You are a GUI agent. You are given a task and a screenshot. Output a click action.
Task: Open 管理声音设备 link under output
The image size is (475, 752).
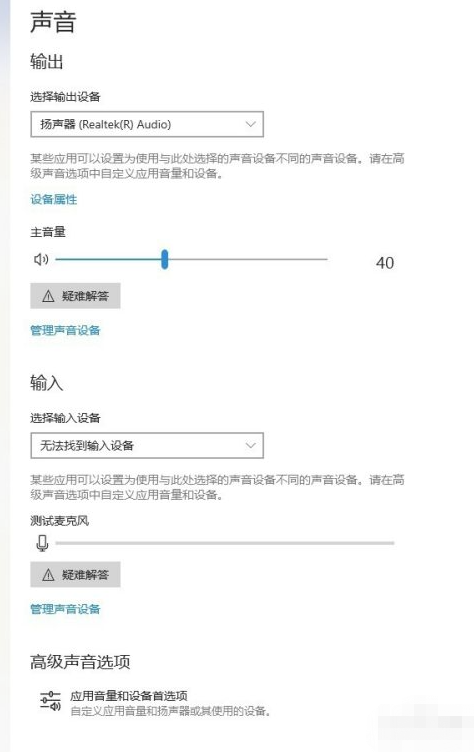point(65,330)
